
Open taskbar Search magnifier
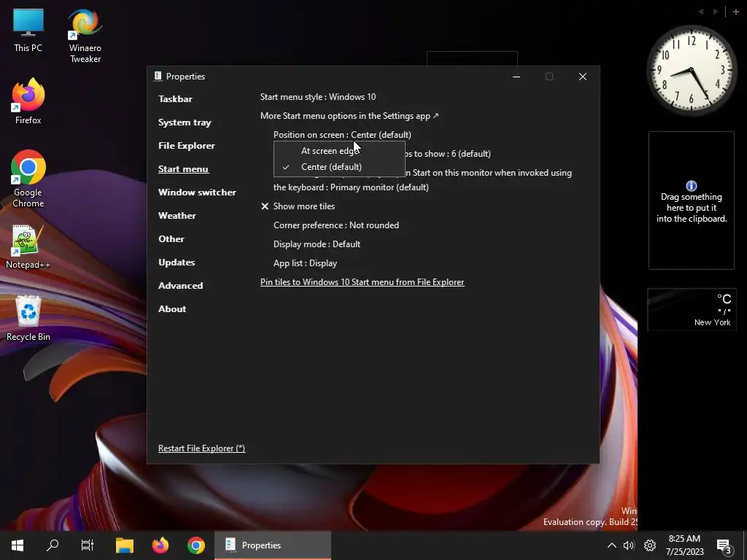tap(53, 545)
